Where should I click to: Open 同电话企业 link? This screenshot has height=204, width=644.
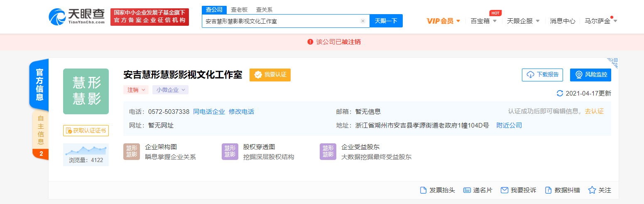pyautogui.click(x=209, y=112)
